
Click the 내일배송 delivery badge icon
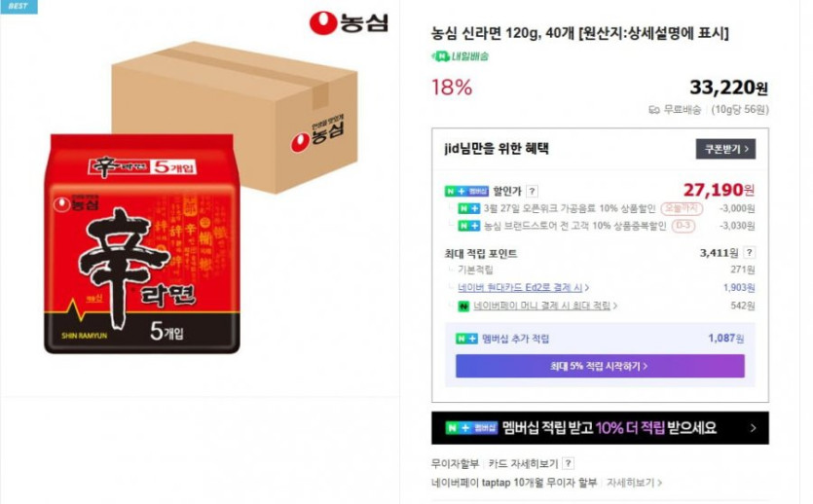440,55
